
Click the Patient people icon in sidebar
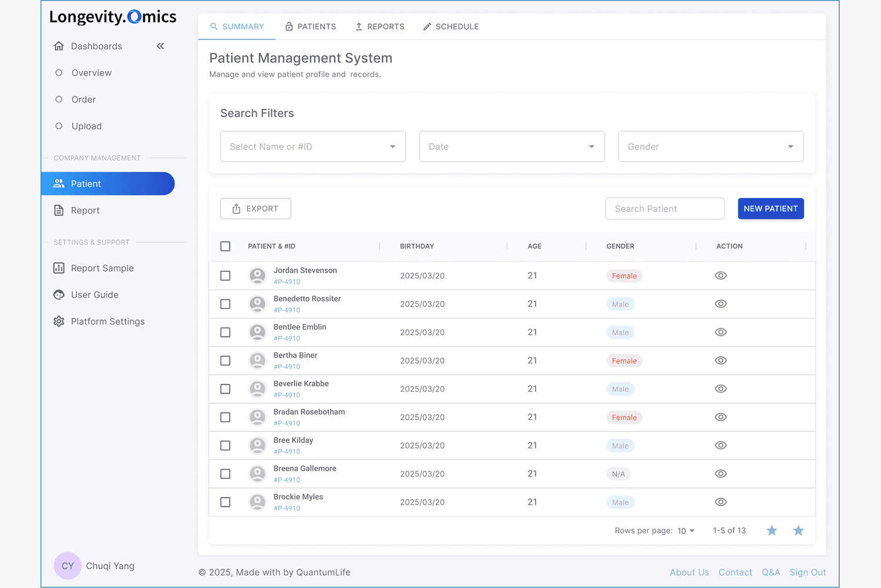(x=59, y=183)
